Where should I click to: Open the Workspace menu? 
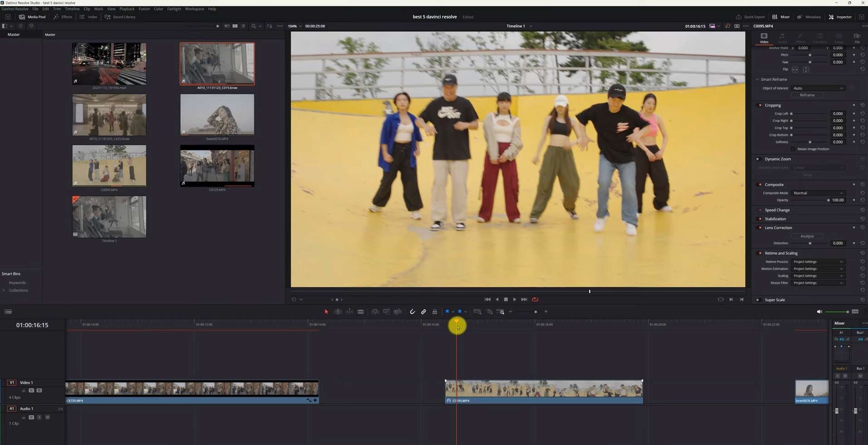195,9
